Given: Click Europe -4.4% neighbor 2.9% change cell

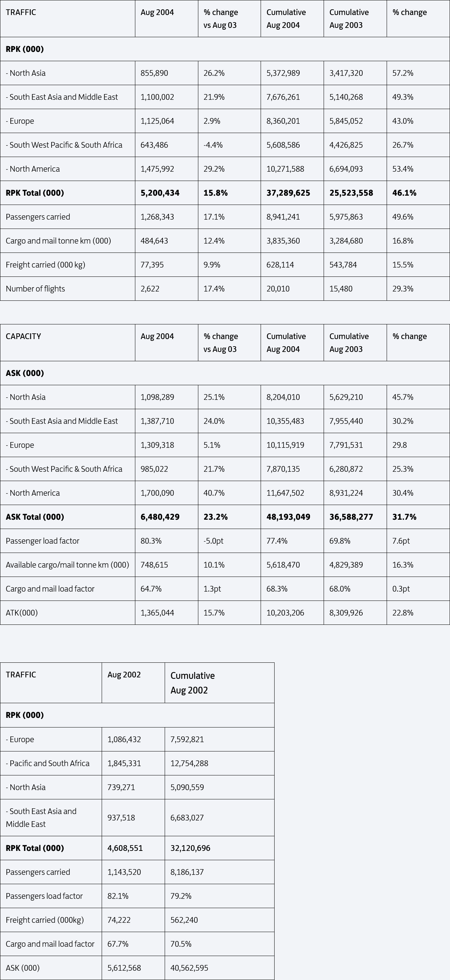Looking at the screenshot, I should tap(229, 121).
